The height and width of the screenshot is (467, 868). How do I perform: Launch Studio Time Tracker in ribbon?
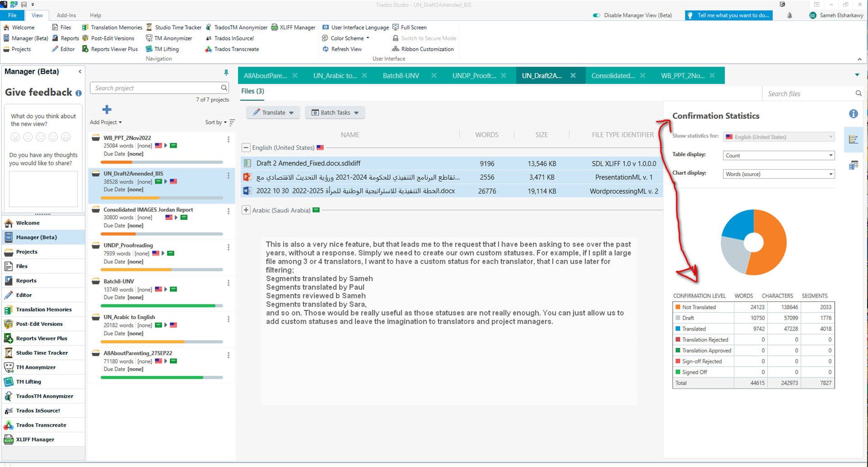click(174, 27)
